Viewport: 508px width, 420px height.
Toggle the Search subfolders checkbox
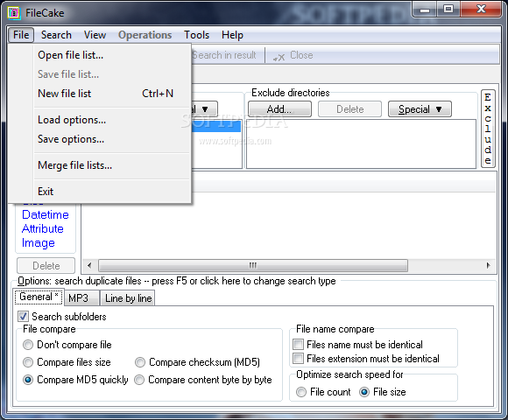pyautogui.click(x=23, y=317)
